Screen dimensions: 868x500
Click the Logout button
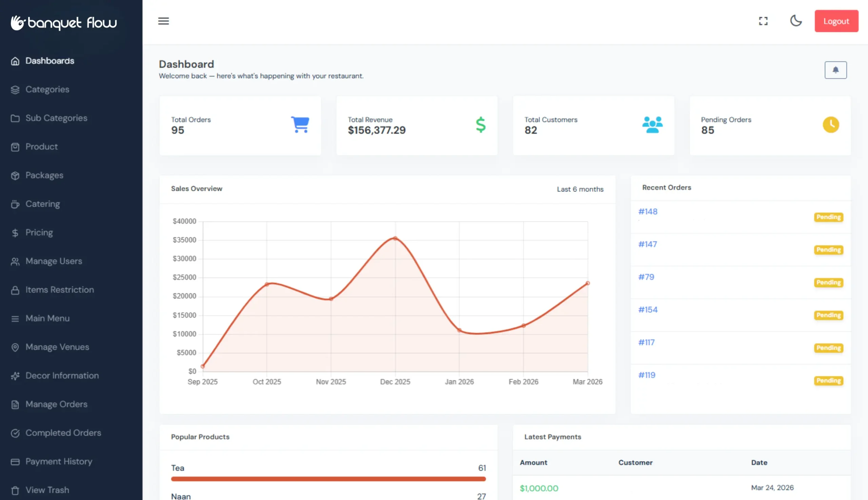pos(836,21)
